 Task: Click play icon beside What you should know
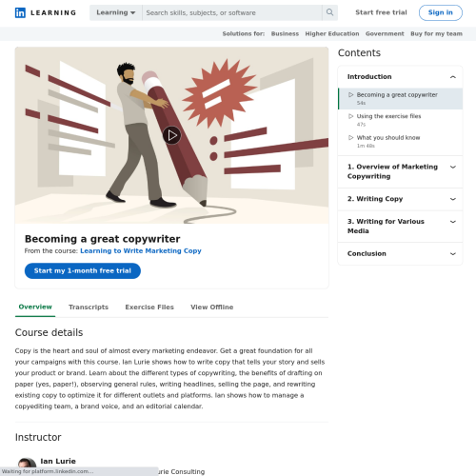[x=350, y=137]
